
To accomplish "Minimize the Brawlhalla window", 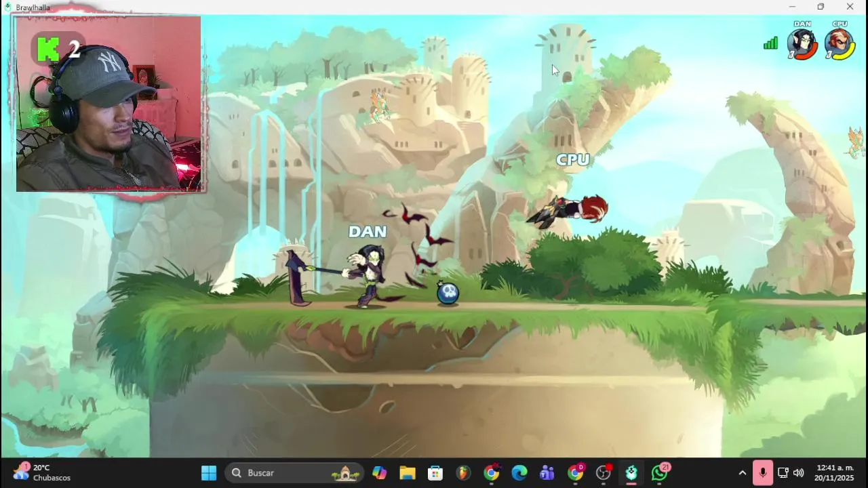I will click(792, 7).
